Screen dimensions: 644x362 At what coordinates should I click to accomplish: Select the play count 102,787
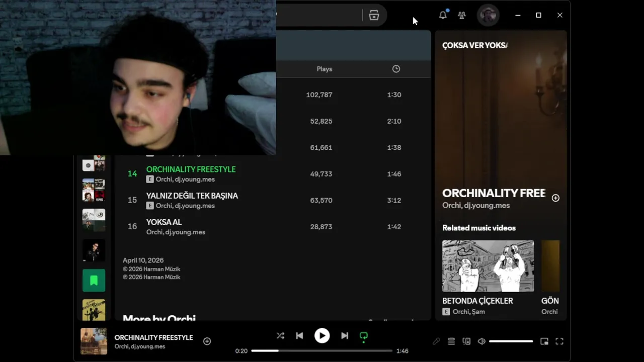tap(319, 95)
